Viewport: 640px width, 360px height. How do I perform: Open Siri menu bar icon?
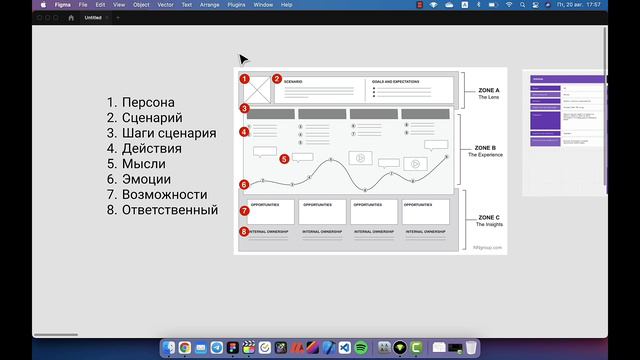pos(547,5)
